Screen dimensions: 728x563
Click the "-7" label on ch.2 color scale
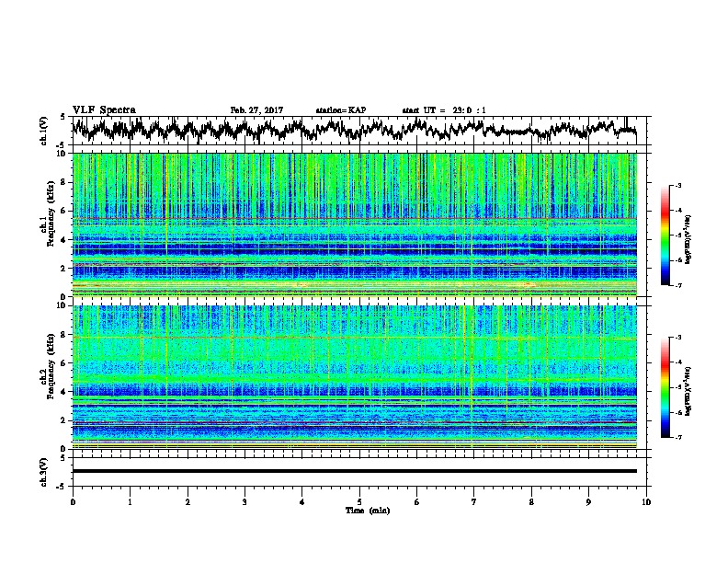coord(677,437)
